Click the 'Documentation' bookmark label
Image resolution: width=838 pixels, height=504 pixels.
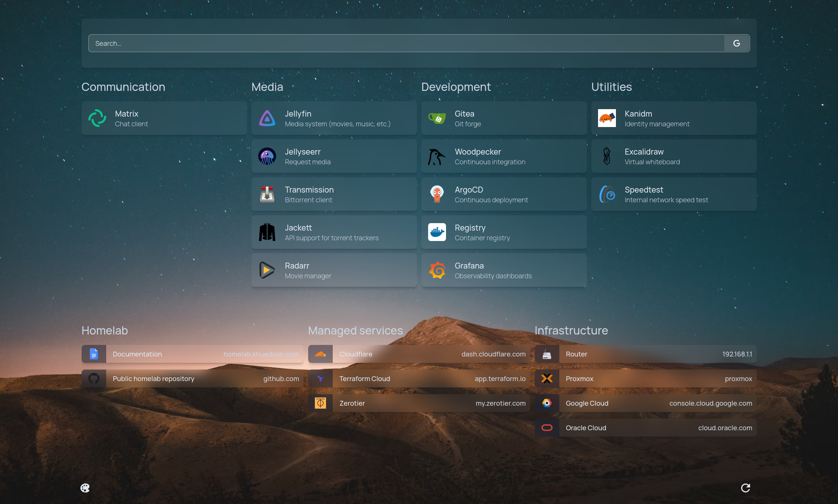(137, 354)
